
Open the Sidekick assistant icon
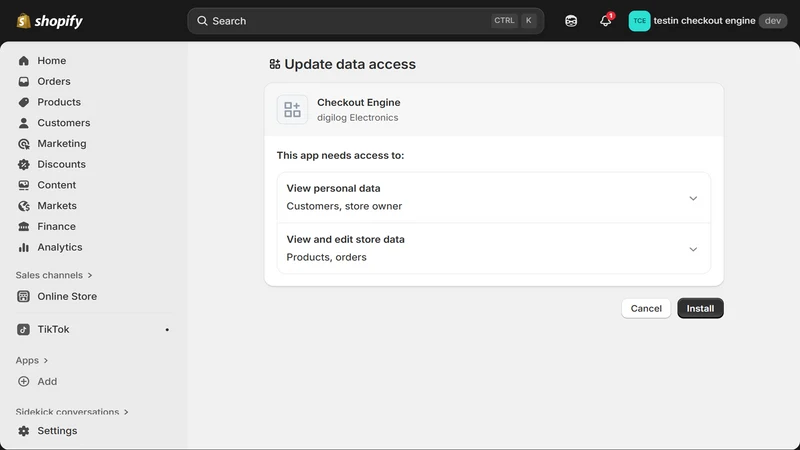(x=571, y=21)
